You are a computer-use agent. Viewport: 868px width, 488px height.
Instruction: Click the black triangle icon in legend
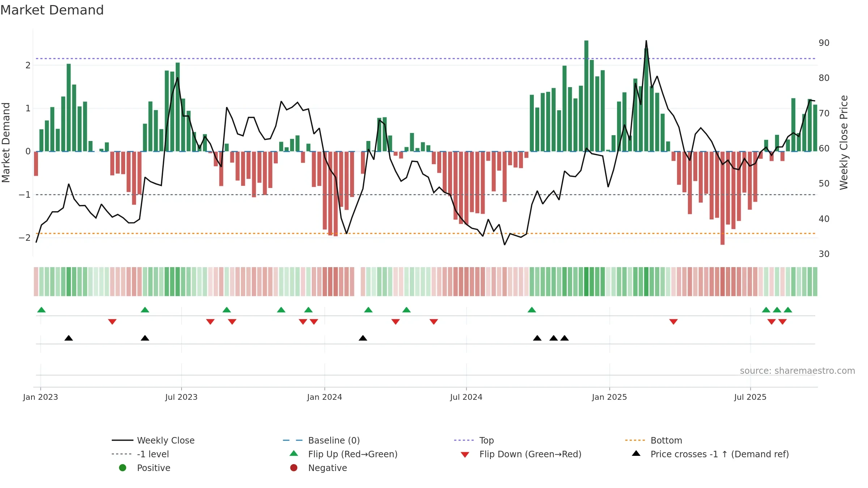tap(636, 453)
